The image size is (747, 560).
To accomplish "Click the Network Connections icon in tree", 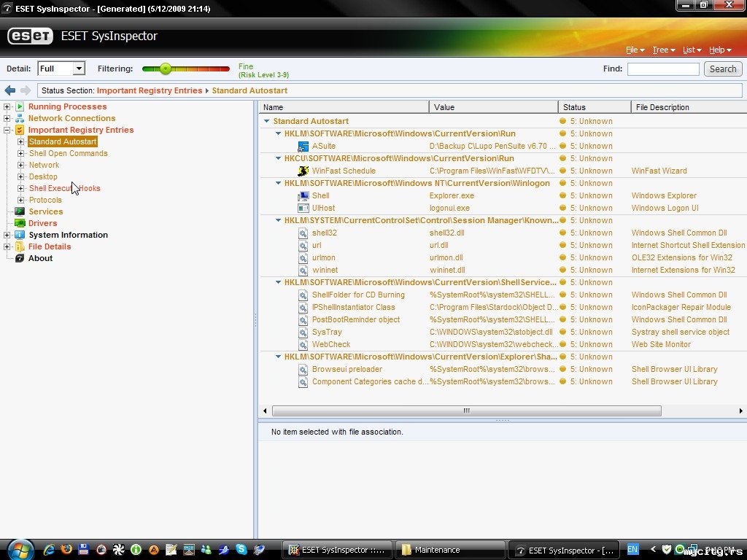I will point(20,118).
